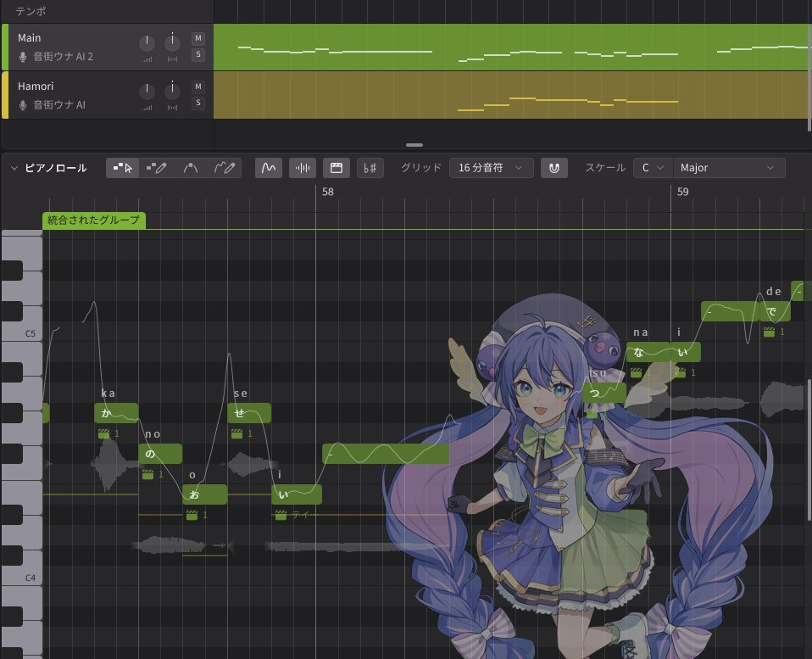
Task: Click the Main track voice 音街ウナ AI 2
Action: [64, 57]
